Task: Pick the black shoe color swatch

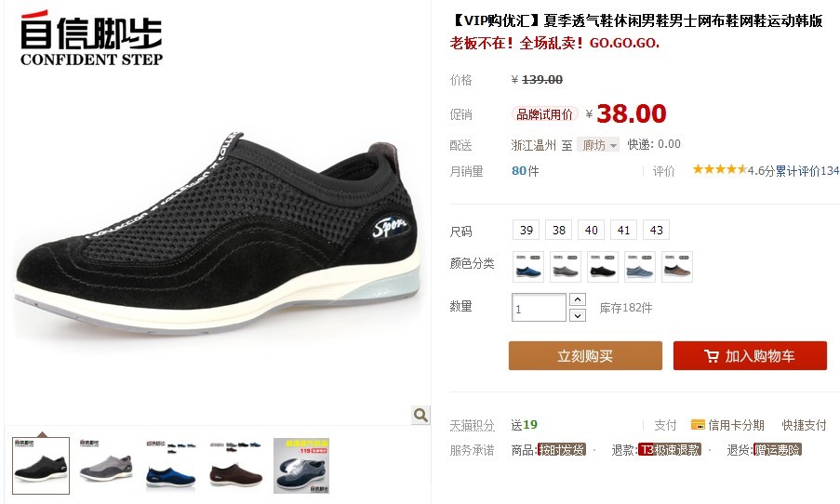Action: pyautogui.click(x=603, y=267)
